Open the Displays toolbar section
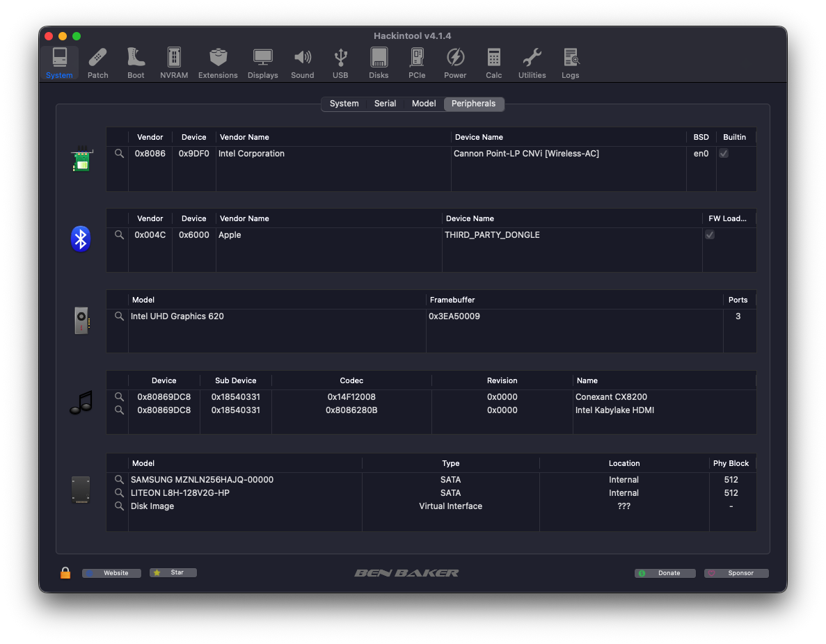This screenshot has width=826, height=644. pyautogui.click(x=263, y=63)
